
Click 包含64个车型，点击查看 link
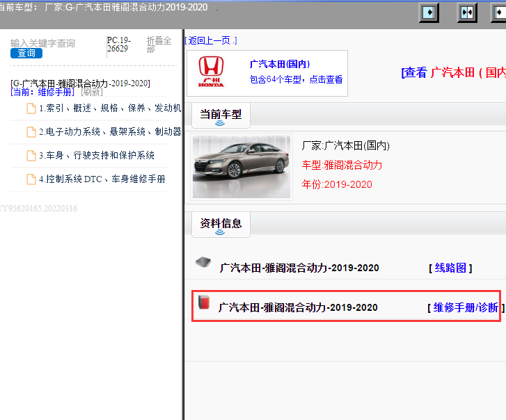(x=296, y=79)
